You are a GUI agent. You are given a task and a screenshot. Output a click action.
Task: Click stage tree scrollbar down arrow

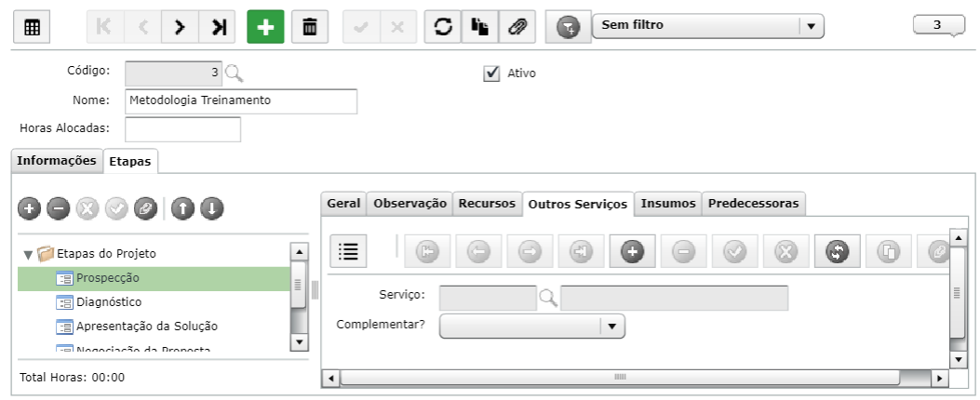pos(299,342)
